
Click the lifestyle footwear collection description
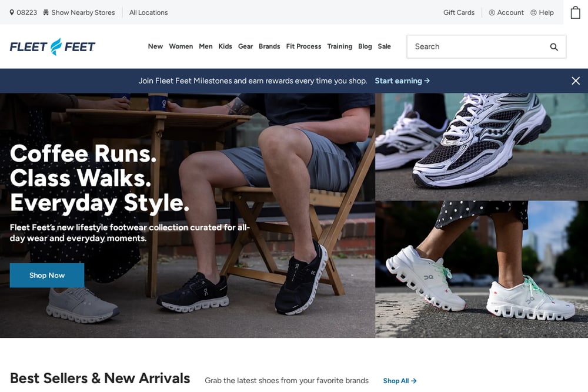(130, 233)
